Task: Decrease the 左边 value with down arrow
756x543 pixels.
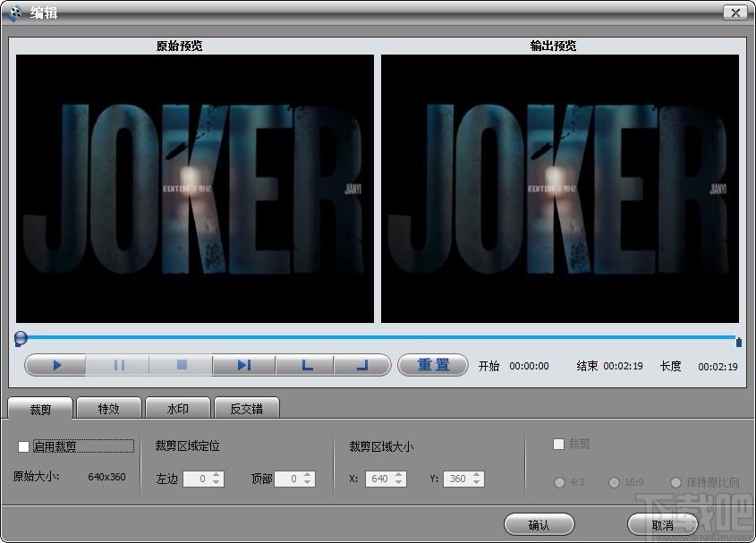Action: pos(217,482)
